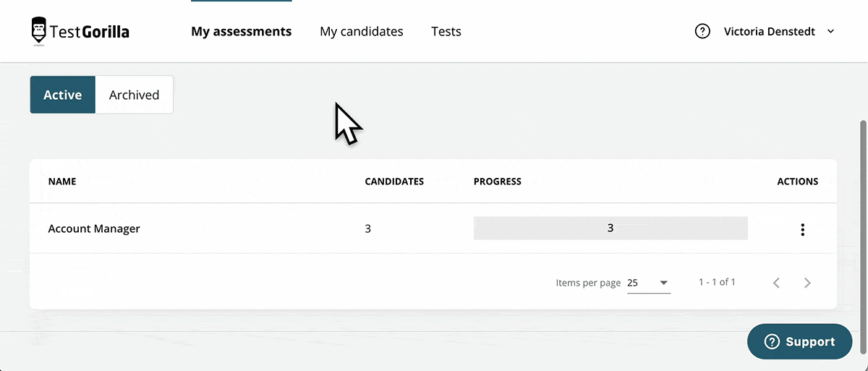Go to the previous page arrow
868x371 pixels.
click(x=776, y=283)
